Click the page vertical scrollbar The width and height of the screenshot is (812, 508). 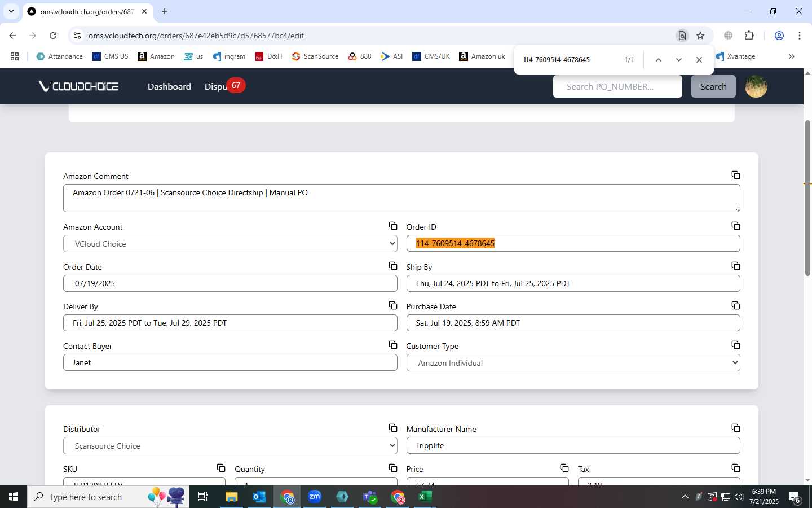807,198
